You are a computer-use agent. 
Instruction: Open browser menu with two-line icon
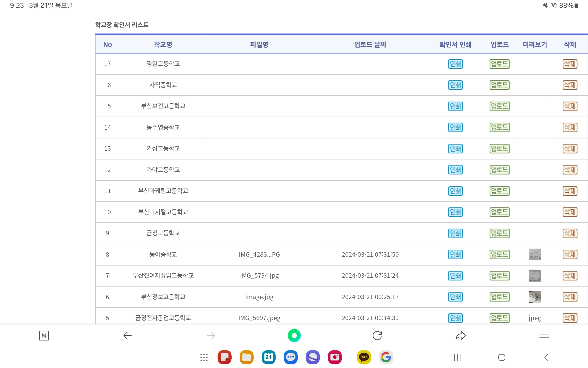click(x=544, y=336)
